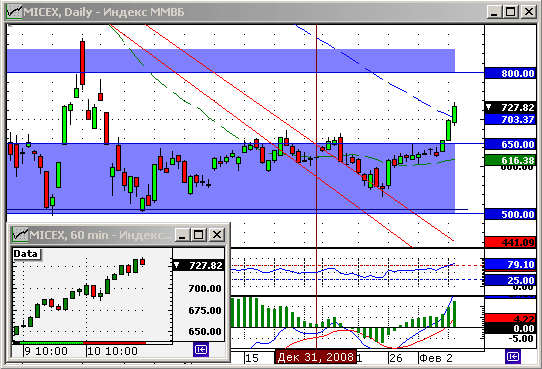Close the MICEX 60 min chart window
The image size is (542, 369).
(x=217, y=235)
